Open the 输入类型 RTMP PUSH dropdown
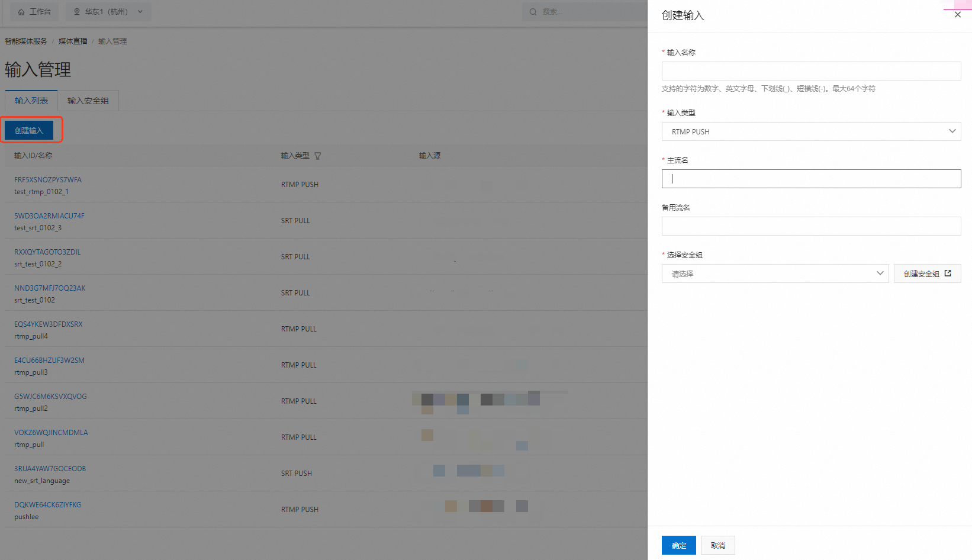This screenshot has height=560, width=972. tap(811, 131)
